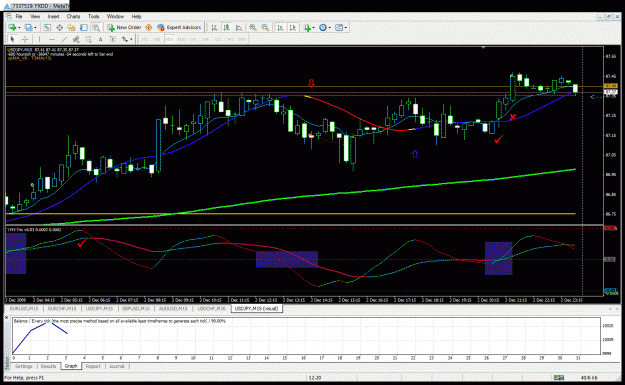This screenshot has height=385, width=625.
Task: Switch to the EURCHF,M15 chart tab
Action: click(62, 309)
